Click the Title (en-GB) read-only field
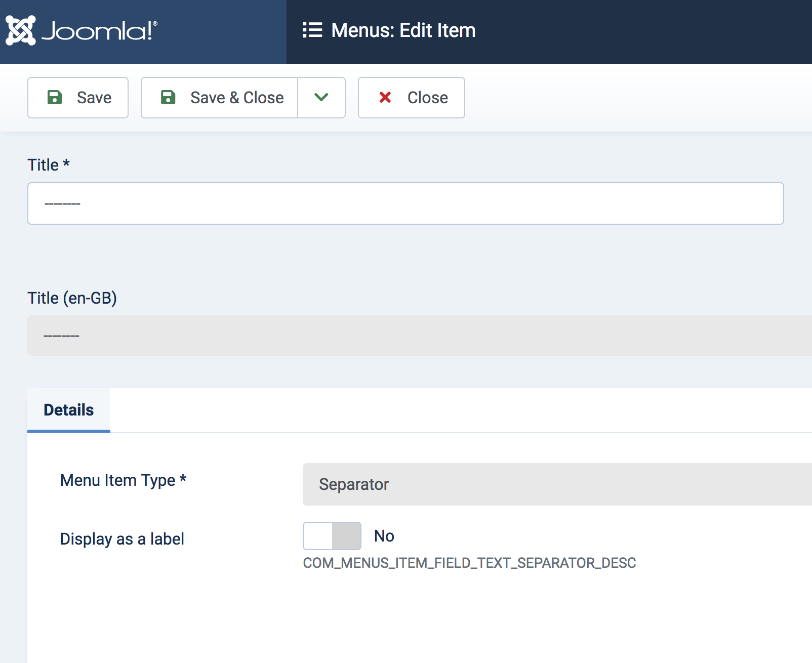The height and width of the screenshot is (663, 812). pyautogui.click(x=420, y=336)
